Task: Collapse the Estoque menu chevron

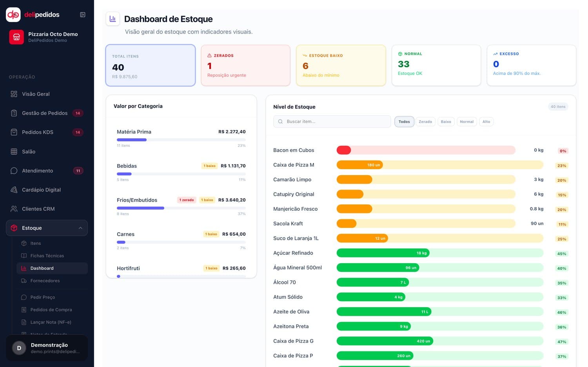Action: click(x=80, y=228)
